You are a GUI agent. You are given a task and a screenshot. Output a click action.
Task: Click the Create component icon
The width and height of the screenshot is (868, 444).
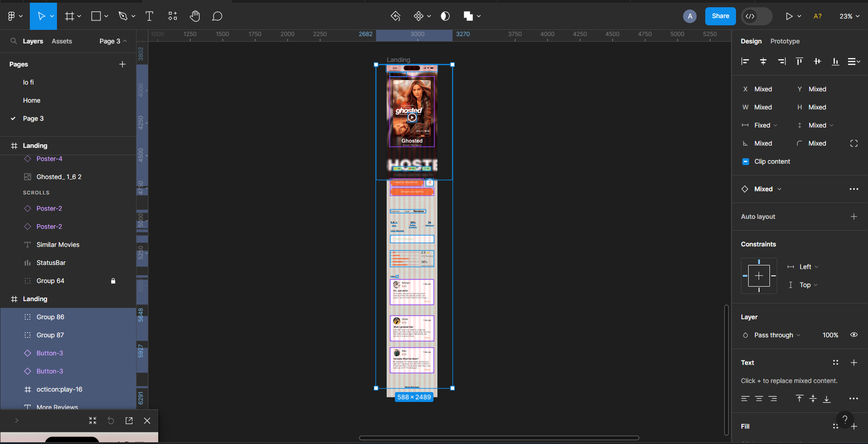tap(419, 16)
